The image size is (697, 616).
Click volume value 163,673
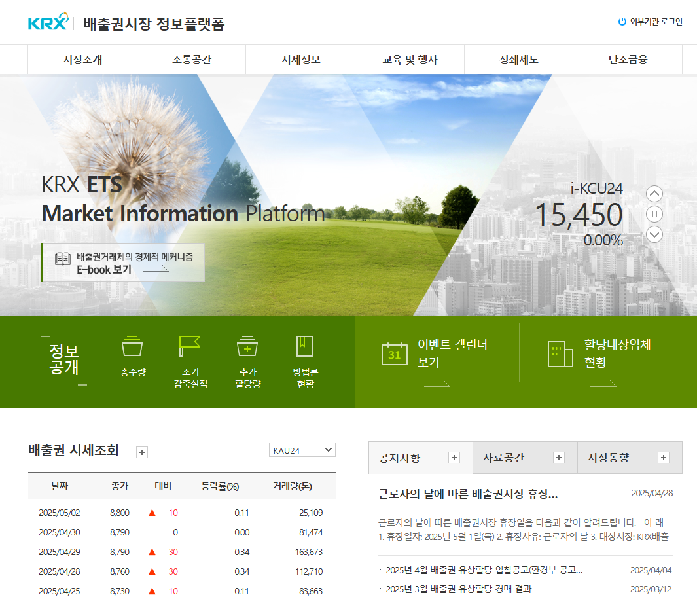[309, 552]
